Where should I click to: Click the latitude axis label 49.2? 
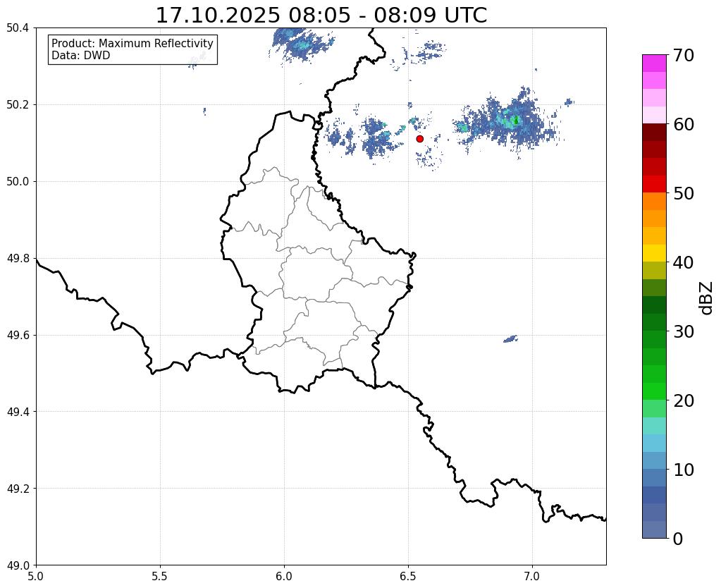click(18, 489)
